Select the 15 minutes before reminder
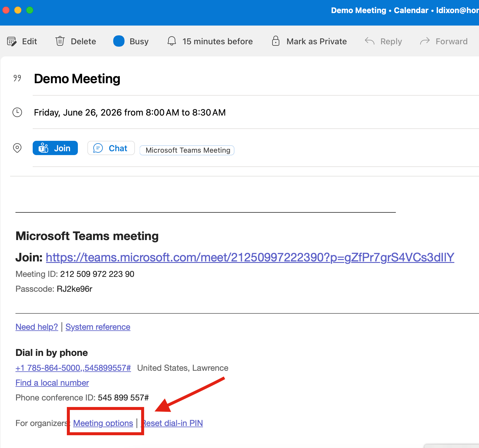The image size is (479, 448). [218, 41]
